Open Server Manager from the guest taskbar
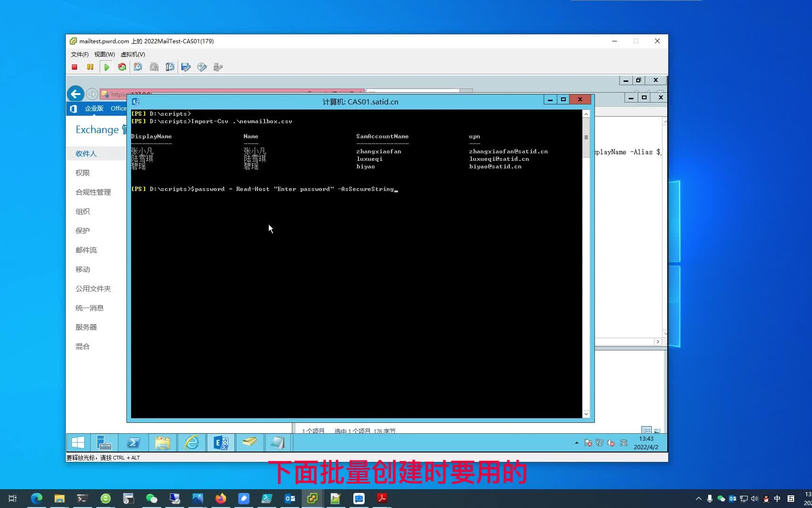The height and width of the screenshot is (508, 812). tap(104, 443)
